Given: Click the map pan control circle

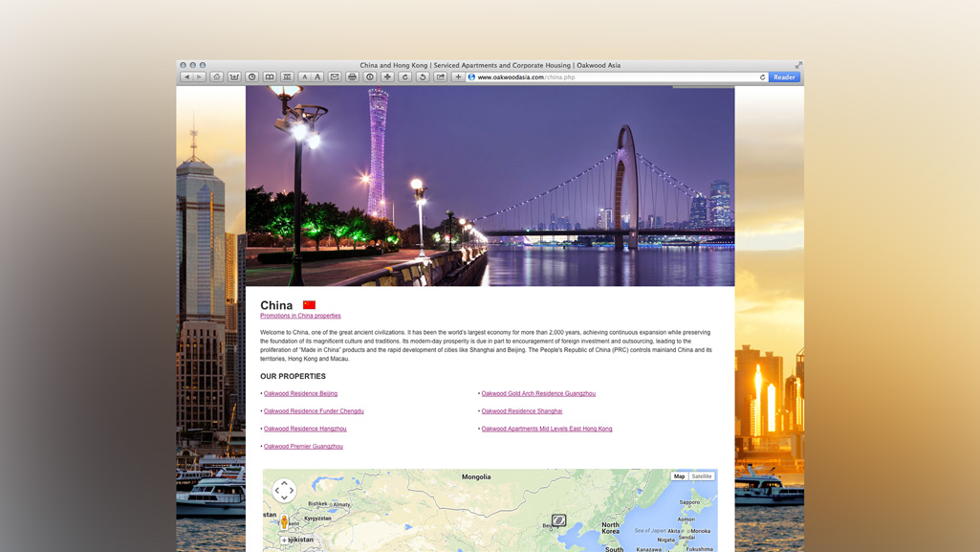Looking at the screenshot, I should [x=284, y=490].
